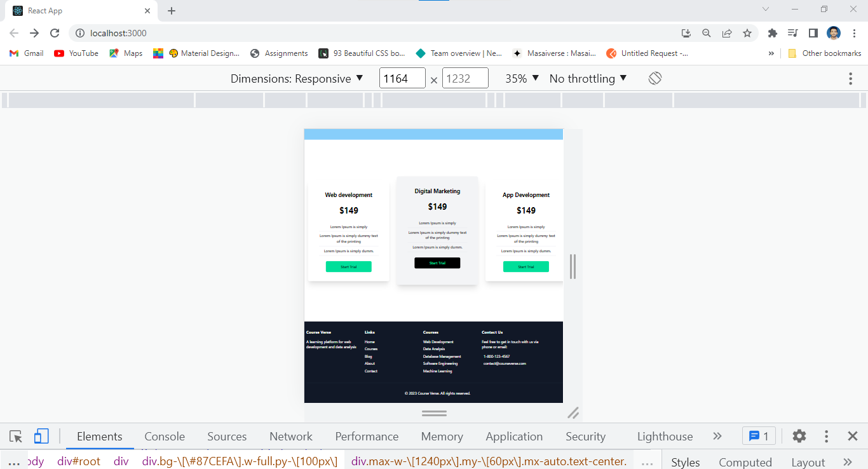Open the Dimensions Responsive dropdown
The image size is (868, 469).
[296, 78]
